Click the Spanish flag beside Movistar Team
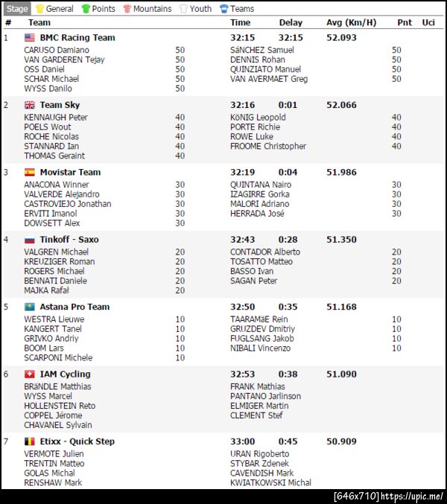Screen dimensions: 447x504 click(x=30, y=172)
